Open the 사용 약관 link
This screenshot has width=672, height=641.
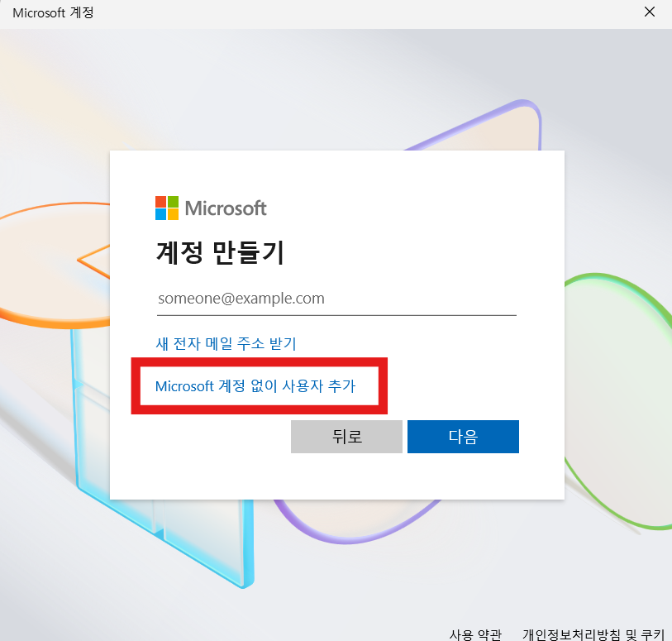pos(475,634)
